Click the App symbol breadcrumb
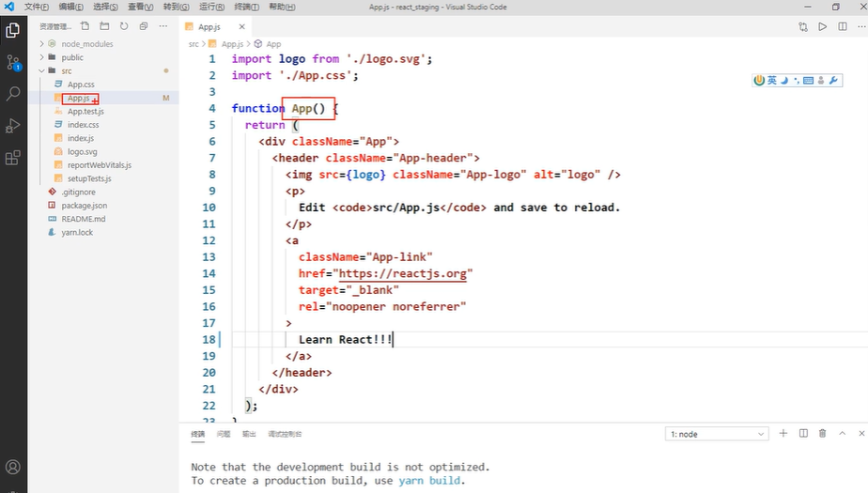868x493 pixels. (x=273, y=44)
